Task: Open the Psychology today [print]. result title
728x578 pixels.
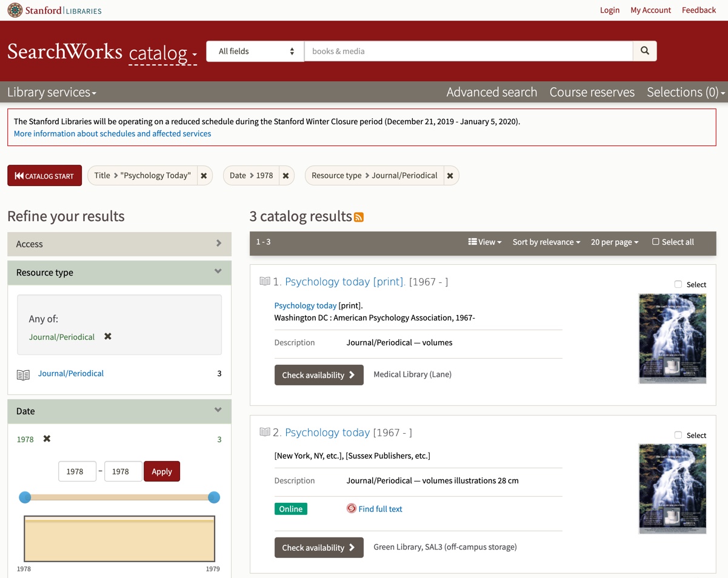Action: (345, 282)
